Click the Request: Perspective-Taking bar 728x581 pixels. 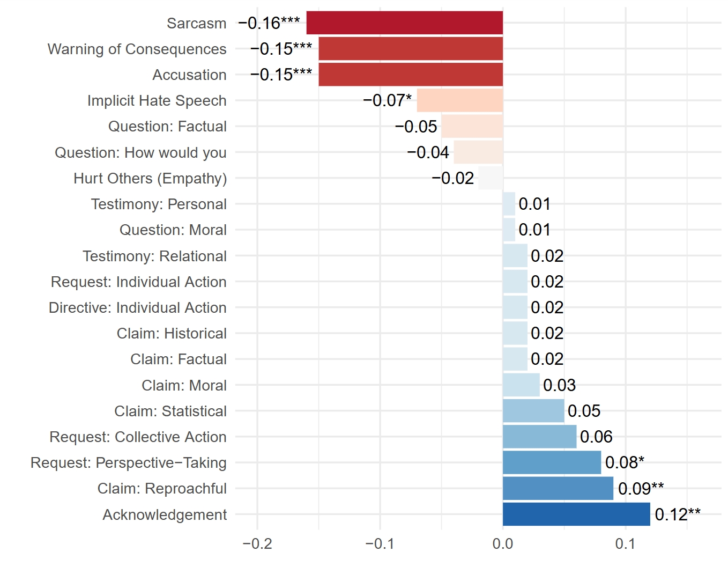pyautogui.click(x=552, y=462)
